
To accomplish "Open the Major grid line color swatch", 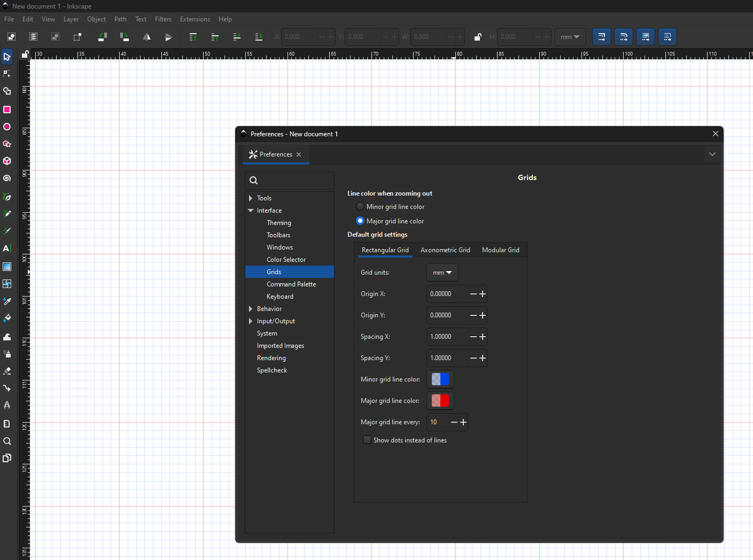I will (x=440, y=401).
